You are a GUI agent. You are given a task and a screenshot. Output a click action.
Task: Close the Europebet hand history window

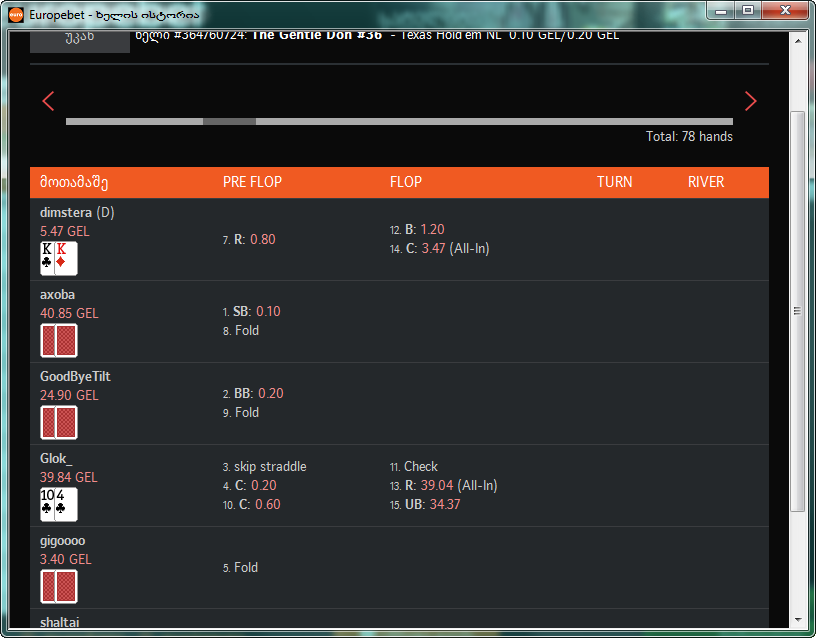click(x=785, y=11)
